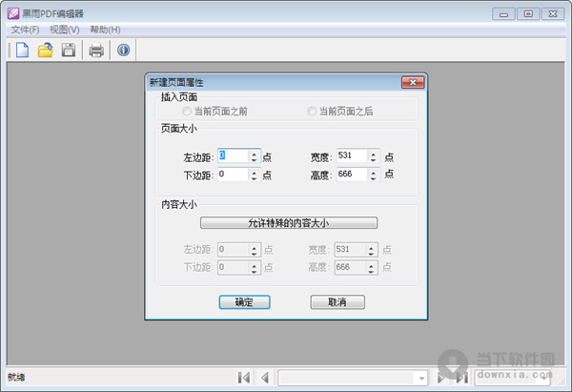Go to previous page navigation arrow
The image size is (572, 392).
coord(265,378)
